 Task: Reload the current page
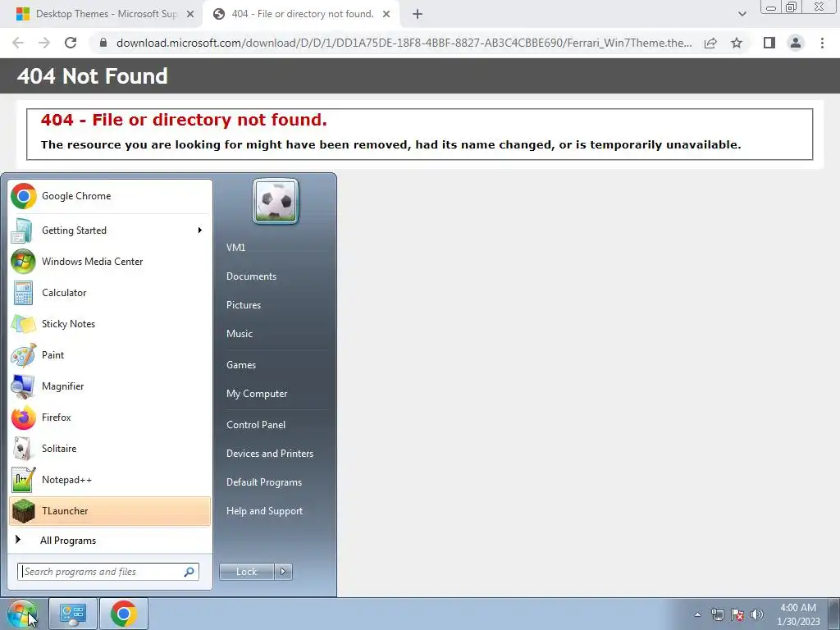71,43
